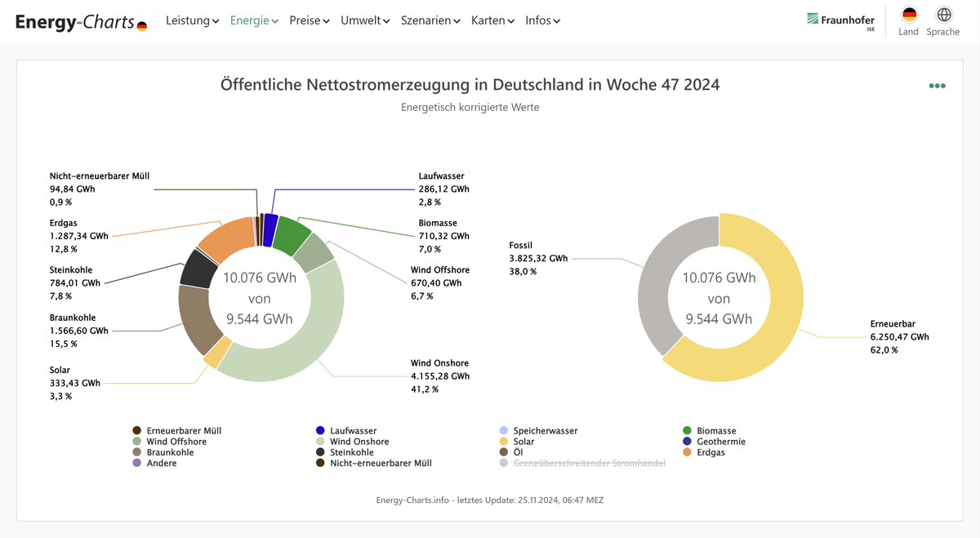This screenshot has height=538, width=980.
Task: Open the Energie menu
Action: (248, 20)
